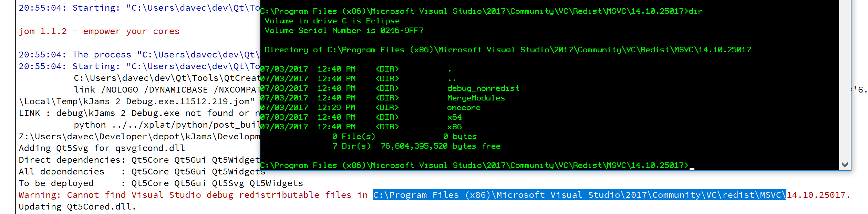Click the 'Directory of C:\Program Files' line
Viewport: 868px width, 214px height.
point(507,50)
